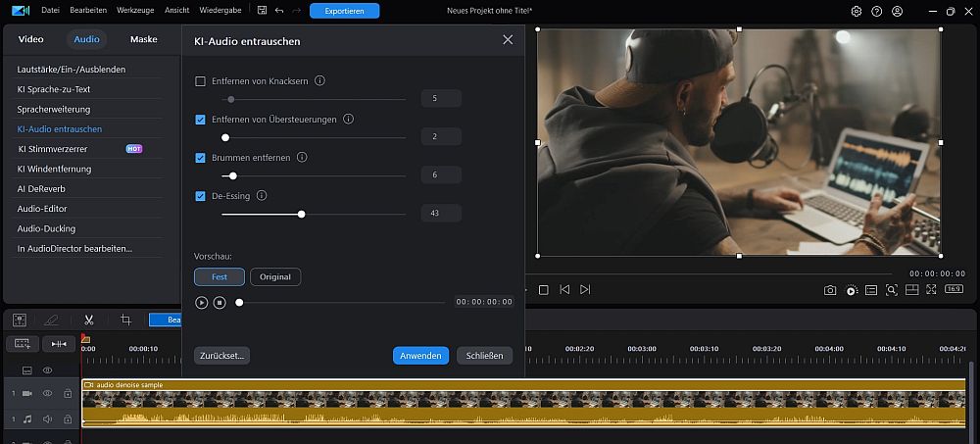
Task: Click the pen edit tool above timeline
Action: coord(51,320)
